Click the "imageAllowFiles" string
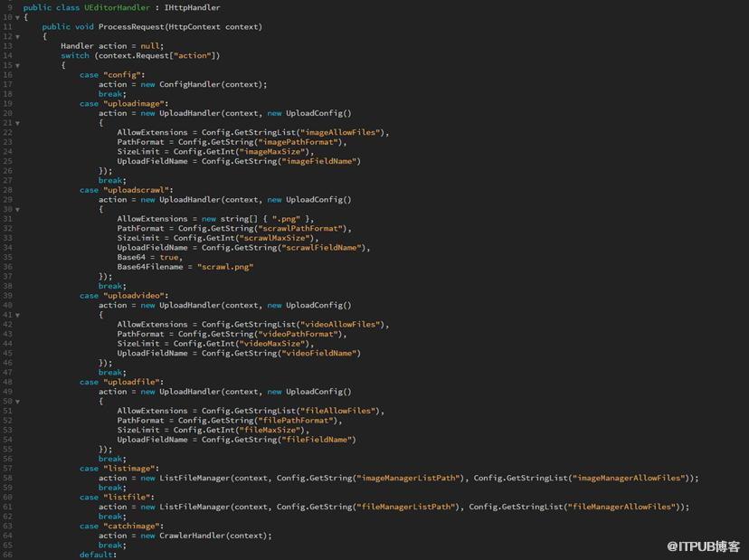 click(342, 132)
